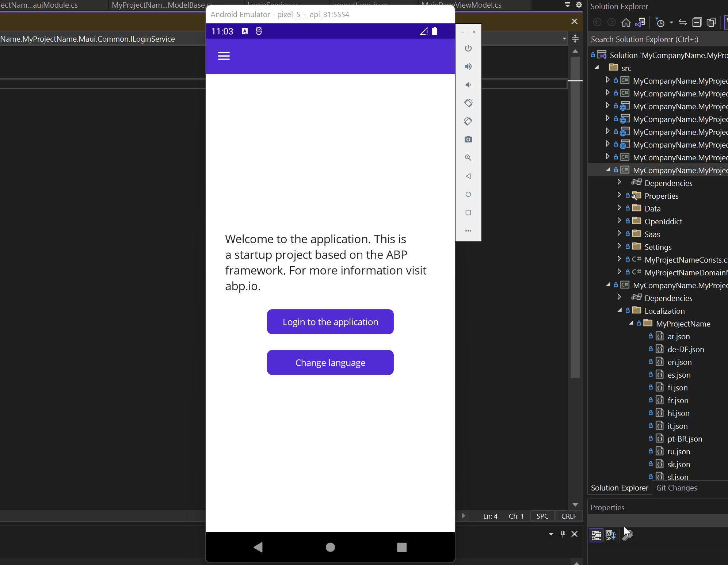Viewport: 728px width, 565px height.
Task: Open the pending changes filter dropdown arrow
Action: [671, 23]
